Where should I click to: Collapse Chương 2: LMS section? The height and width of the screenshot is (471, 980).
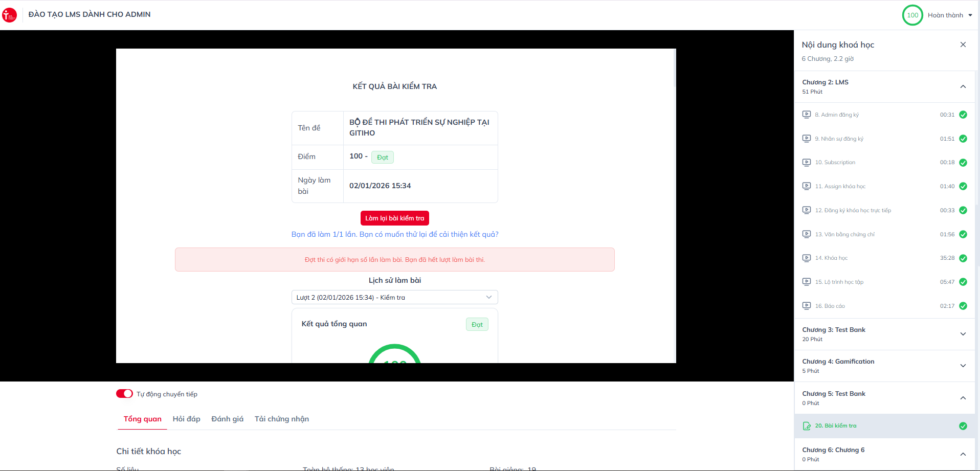pos(963,86)
